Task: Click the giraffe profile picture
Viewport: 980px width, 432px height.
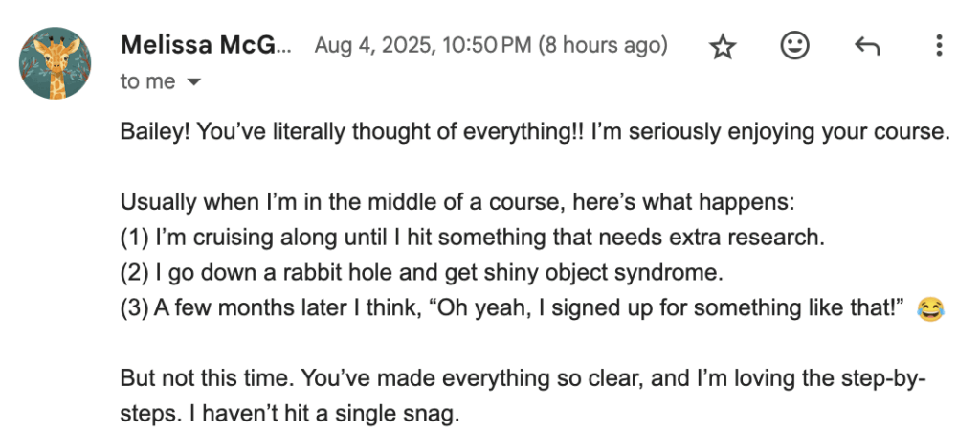Action: pyautogui.click(x=56, y=62)
